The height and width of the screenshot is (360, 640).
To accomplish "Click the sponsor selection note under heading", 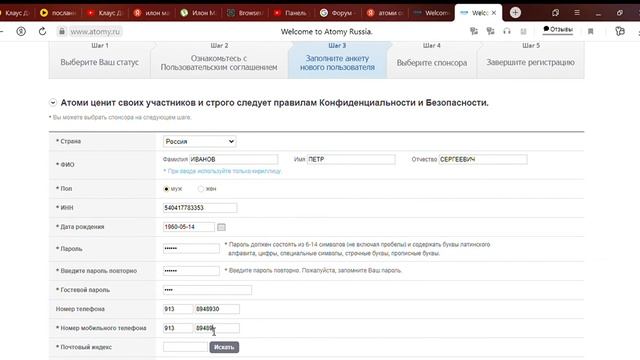I will 120,118.
